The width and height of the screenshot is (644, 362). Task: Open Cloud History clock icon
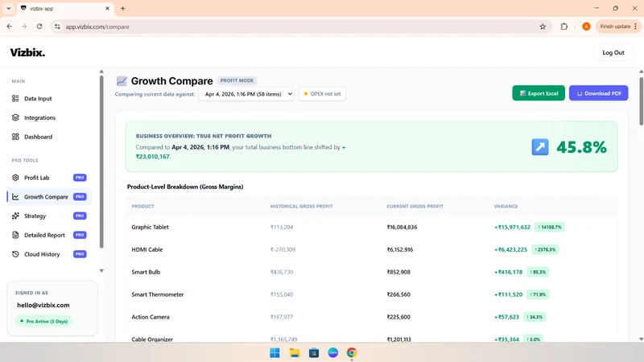click(15, 254)
